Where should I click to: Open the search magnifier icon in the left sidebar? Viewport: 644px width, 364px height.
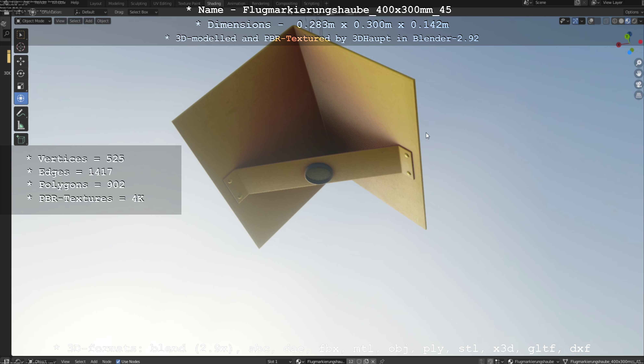tap(6, 33)
